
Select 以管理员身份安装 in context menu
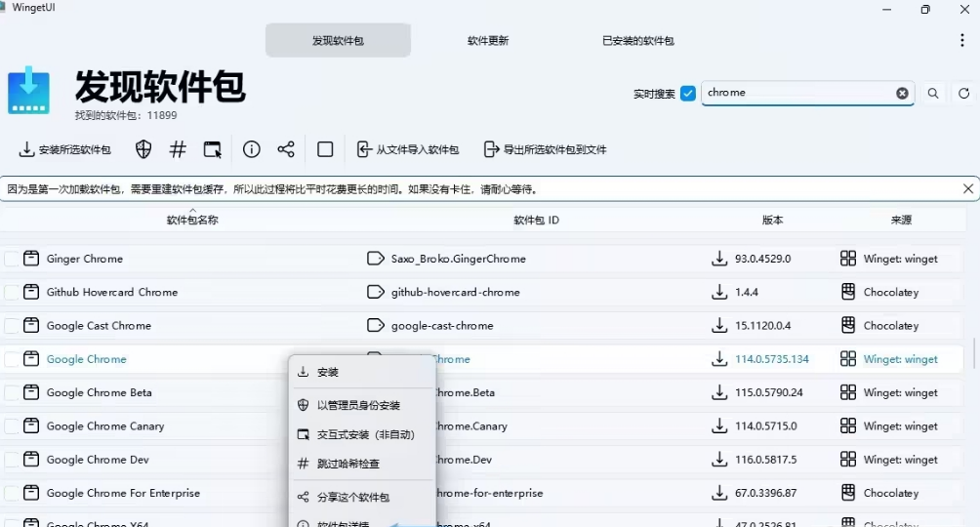362,405
